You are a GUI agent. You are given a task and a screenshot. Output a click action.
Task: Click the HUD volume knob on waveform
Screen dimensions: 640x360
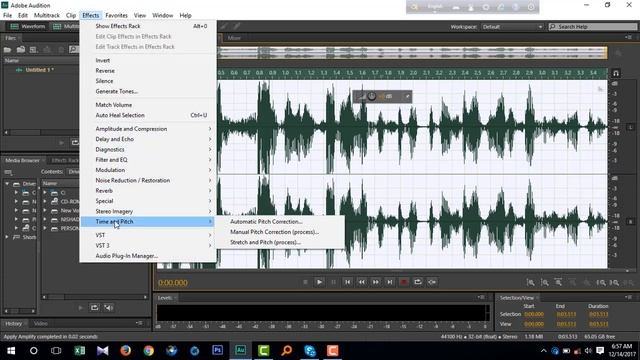[x=371, y=96]
